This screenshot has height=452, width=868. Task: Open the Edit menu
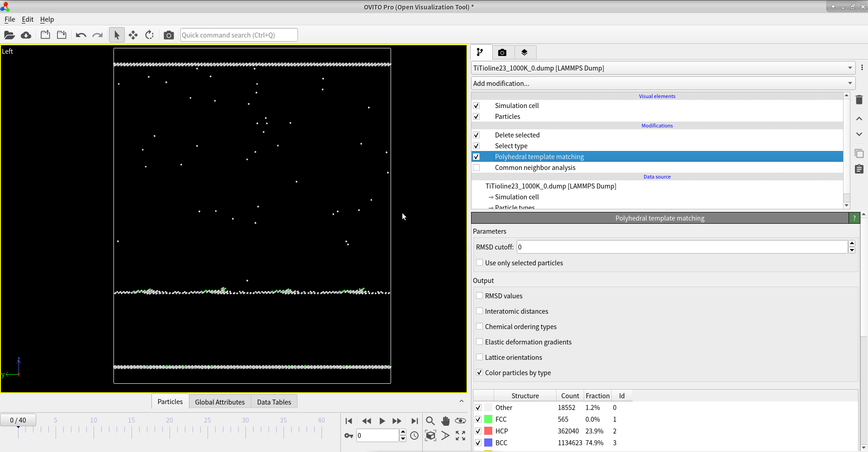point(28,19)
